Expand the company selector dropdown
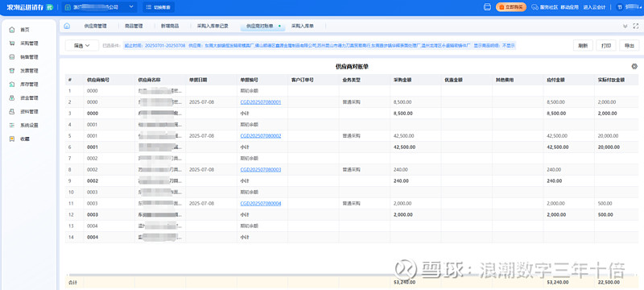Screen dimensions: 644x290 point(131,7)
